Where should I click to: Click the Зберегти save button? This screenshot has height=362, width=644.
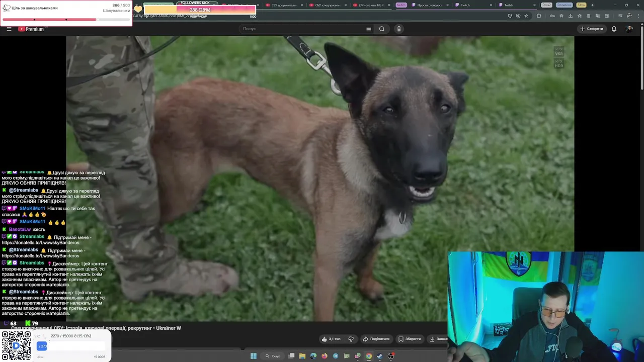tap(410, 339)
